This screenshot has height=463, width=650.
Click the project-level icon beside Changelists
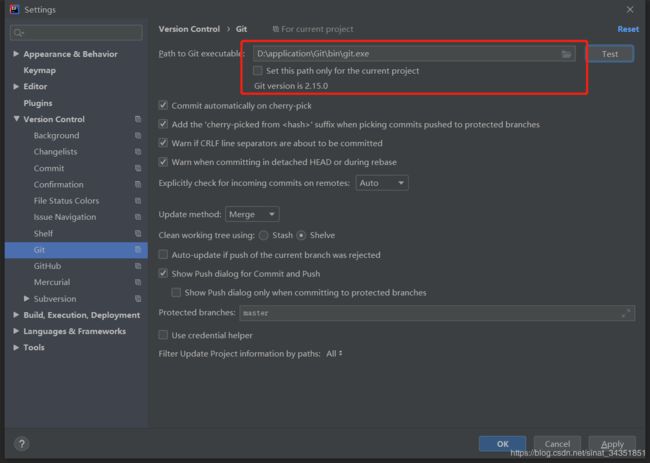[138, 152]
